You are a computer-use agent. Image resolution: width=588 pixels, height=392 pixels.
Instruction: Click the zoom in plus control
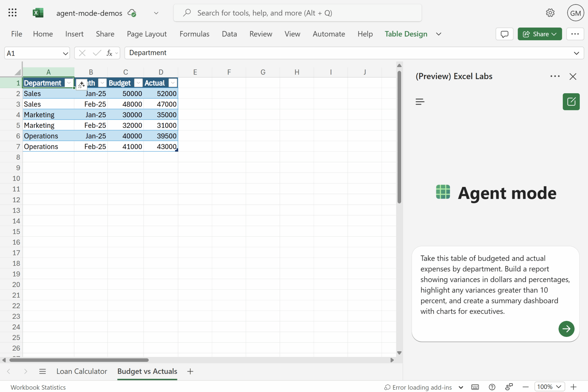(x=573, y=387)
